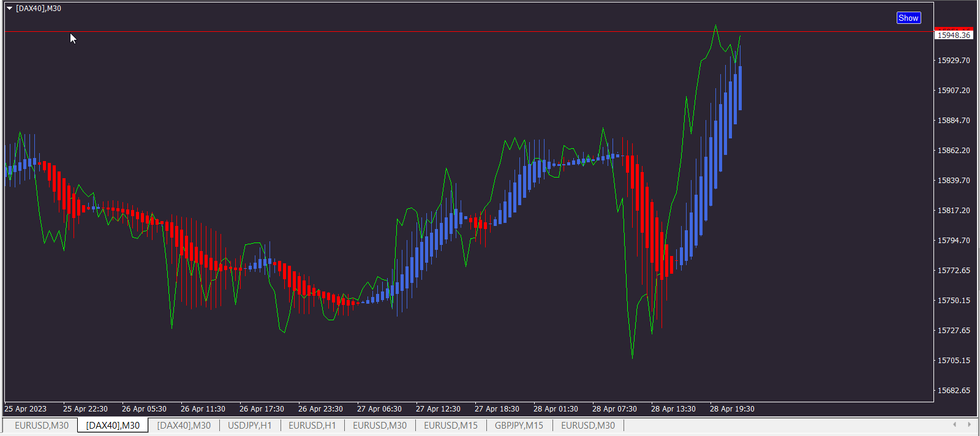Viewport: 980px width, 436px height.
Task: Click the 15817.20 price level
Action: click(954, 210)
